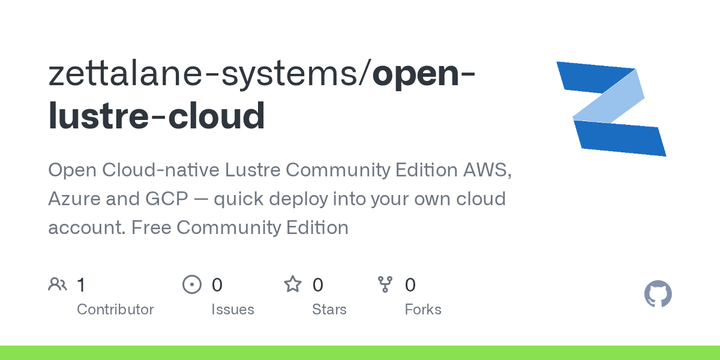Screen dimensions: 720x360
Task: Click the green language bar
Action: 360,353
